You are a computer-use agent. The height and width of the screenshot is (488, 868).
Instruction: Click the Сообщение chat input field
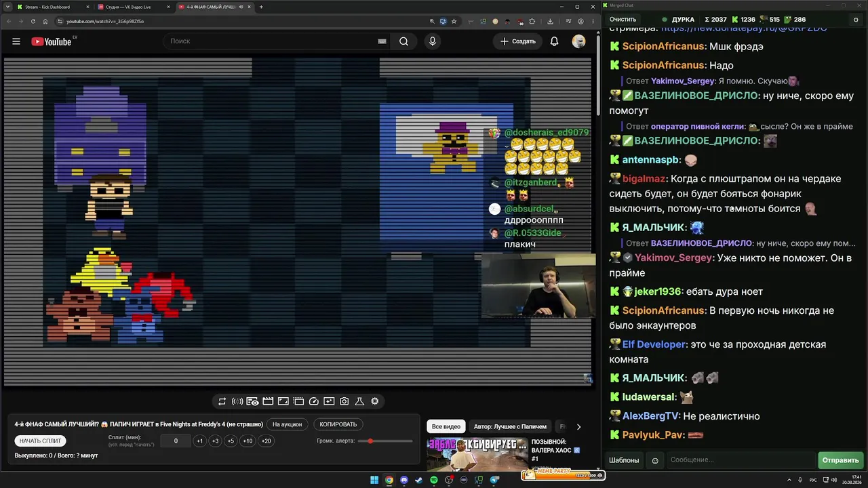click(x=741, y=460)
